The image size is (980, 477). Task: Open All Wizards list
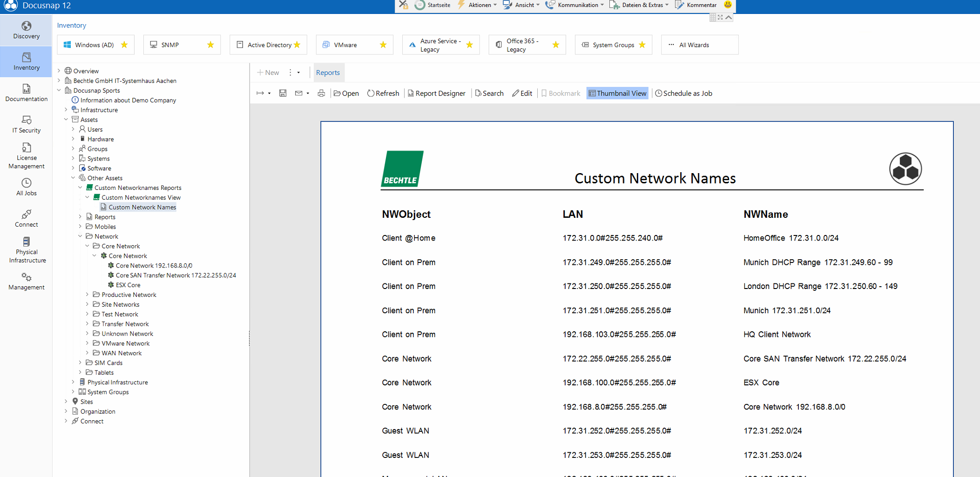700,45
